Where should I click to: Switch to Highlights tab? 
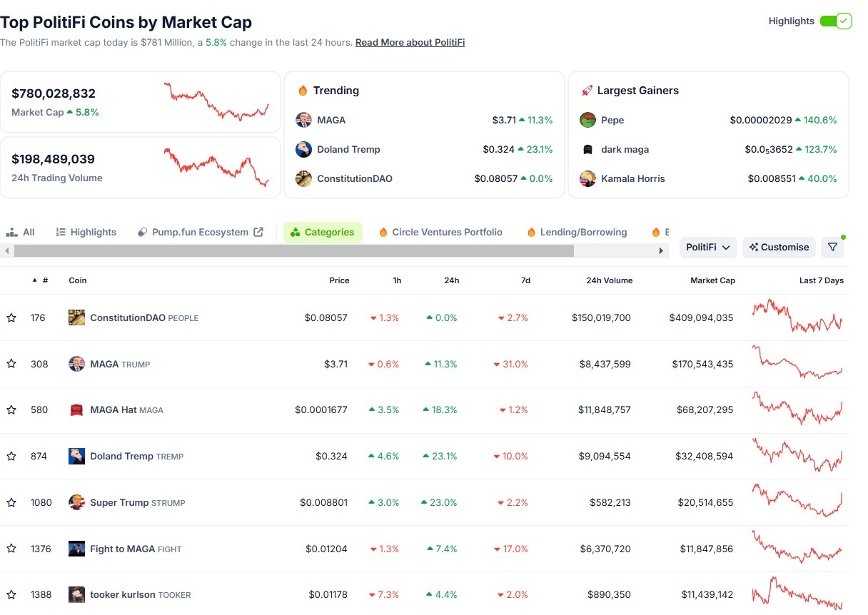86,232
